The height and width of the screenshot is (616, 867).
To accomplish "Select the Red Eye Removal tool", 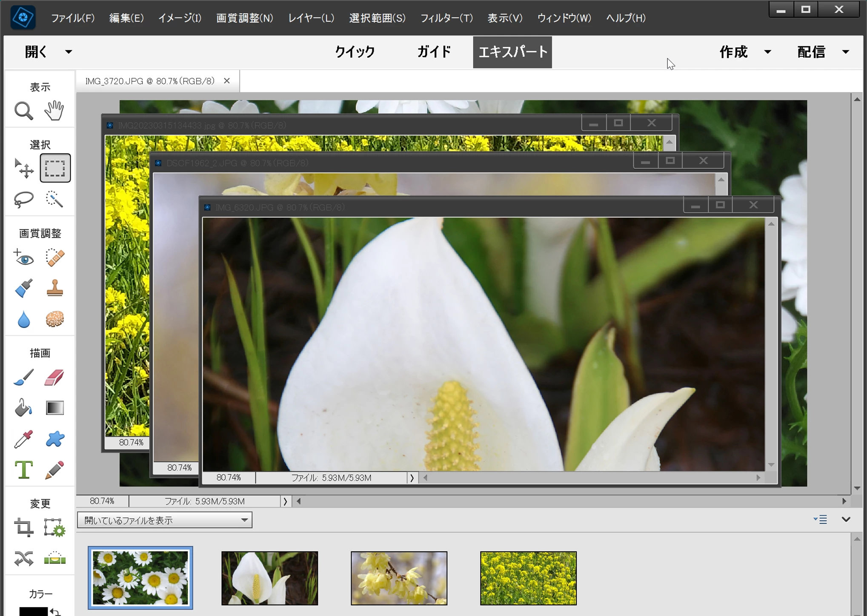I will [x=23, y=258].
